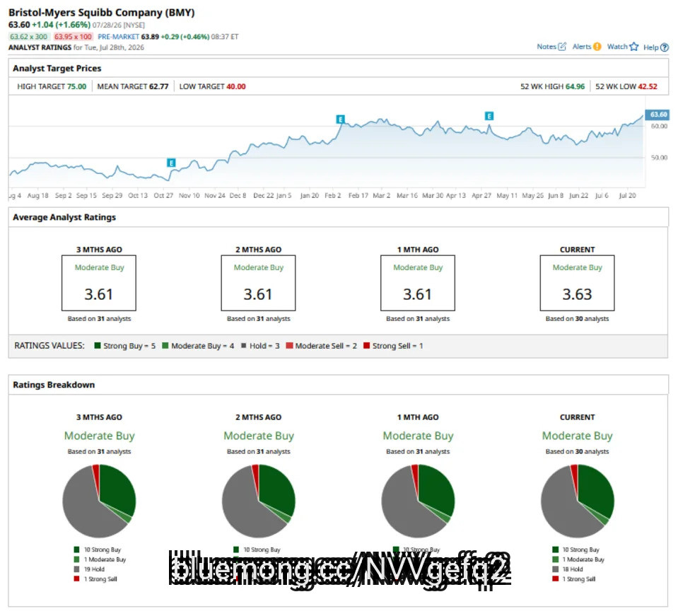Click the earnings E marker near Feb 2
Screen dimensions: 678x616
coord(340,119)
